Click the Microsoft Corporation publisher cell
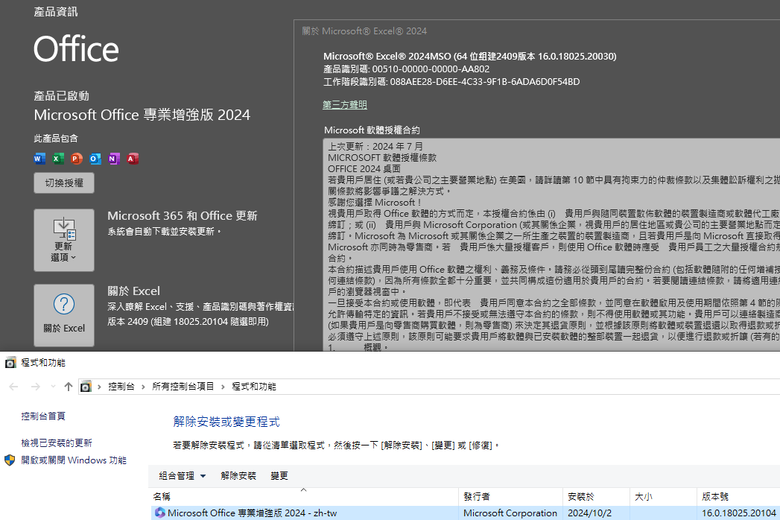780x520 pixels. tap(510, 513)
